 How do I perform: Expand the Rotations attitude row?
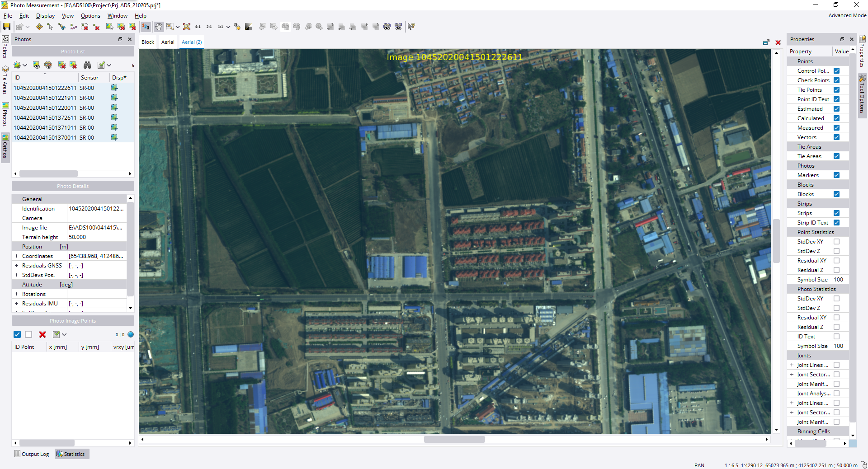(17, 294)
